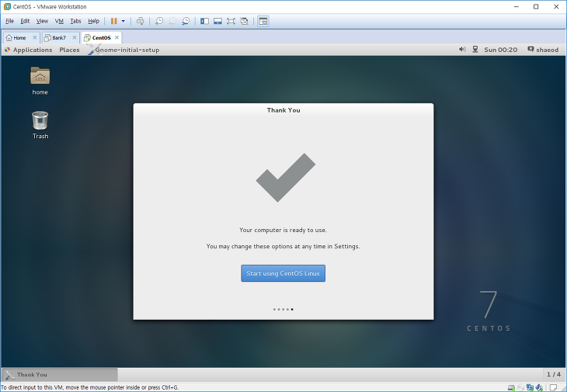567x392 pixels.
Task: Click the Pause VM toolbar button
Action: (114, 21)
